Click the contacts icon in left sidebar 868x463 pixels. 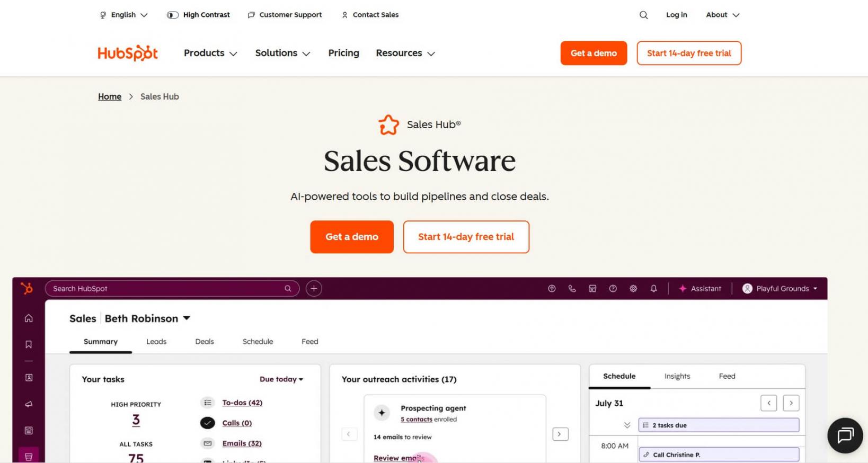click(29, 378)
